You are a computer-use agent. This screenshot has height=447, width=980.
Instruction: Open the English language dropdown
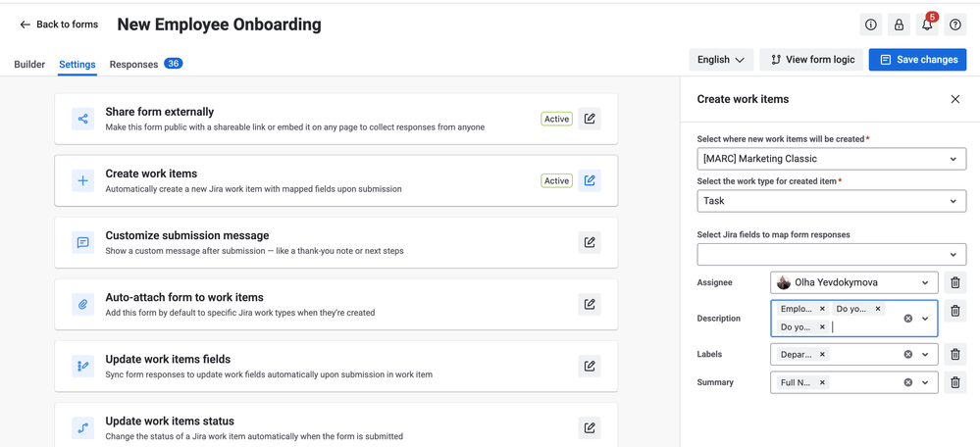721,60
